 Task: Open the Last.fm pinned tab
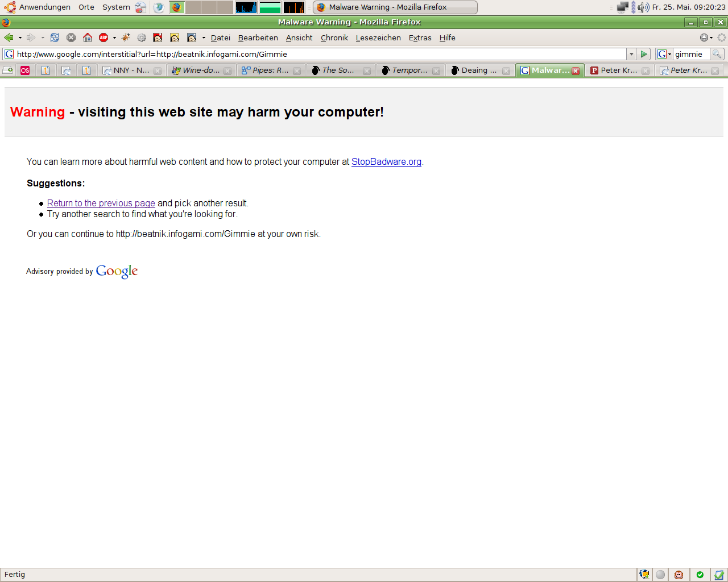(25, 70)
